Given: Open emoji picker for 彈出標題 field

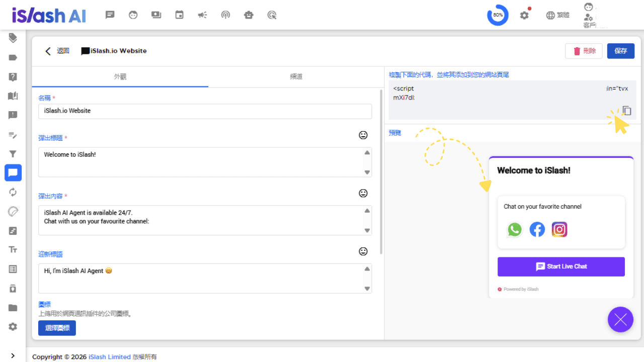Looking at the screenshot, I should pyautogui.click(x=363, y=135).
